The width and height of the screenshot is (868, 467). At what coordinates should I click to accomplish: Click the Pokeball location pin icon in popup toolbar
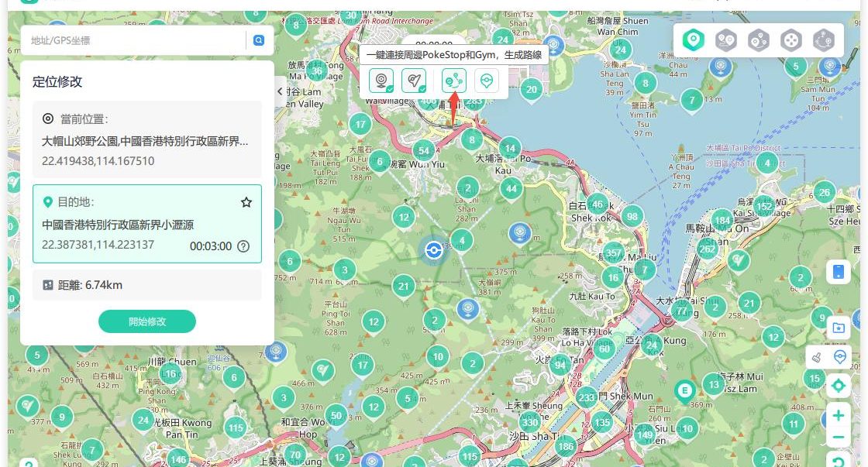(486, 80)
